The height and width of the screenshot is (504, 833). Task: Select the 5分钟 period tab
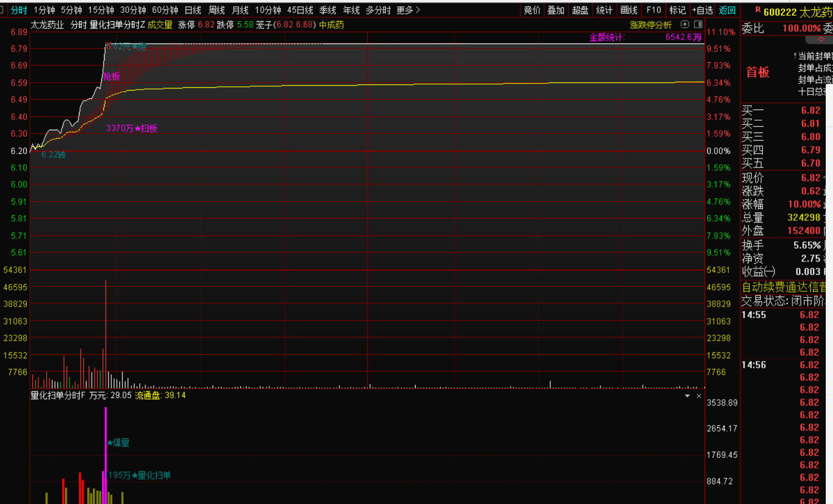71,10
